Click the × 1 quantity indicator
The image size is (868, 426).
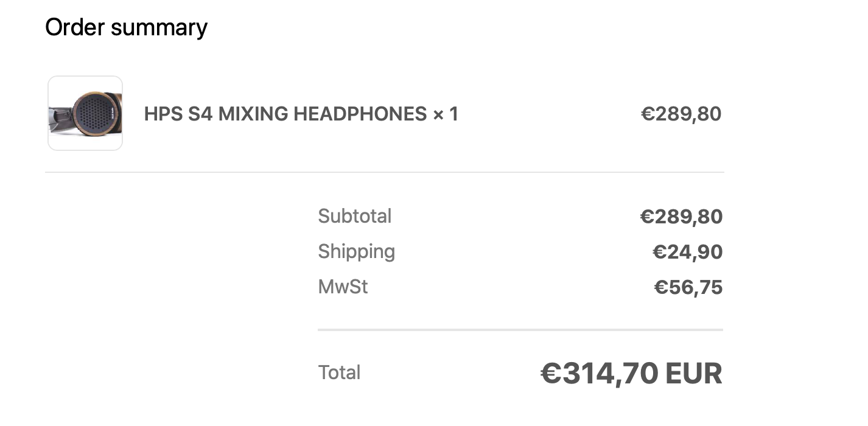446,114
